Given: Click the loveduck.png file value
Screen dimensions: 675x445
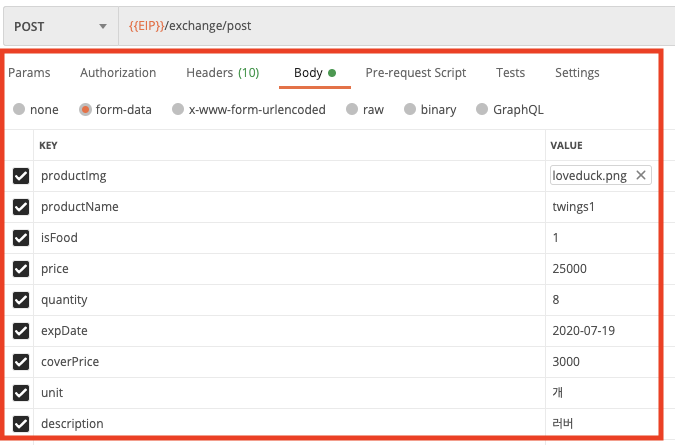Looking at the screenshot, I should [x=589, y=176].
